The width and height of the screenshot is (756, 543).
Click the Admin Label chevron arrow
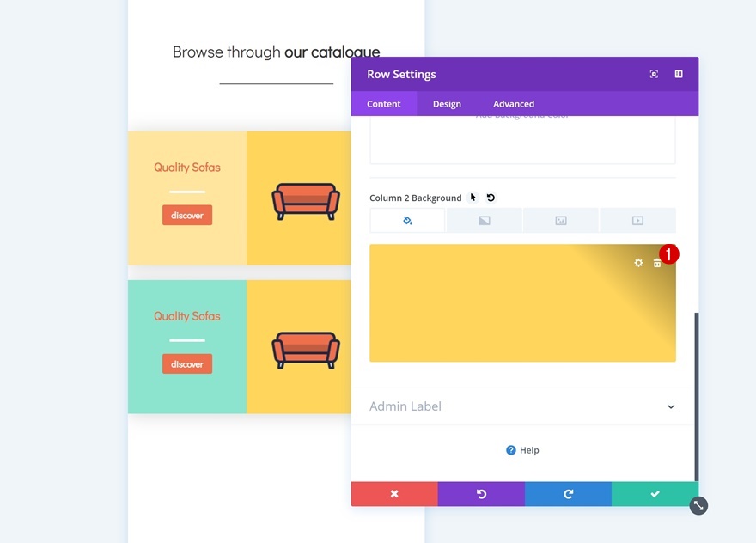(x=671, y=406)
